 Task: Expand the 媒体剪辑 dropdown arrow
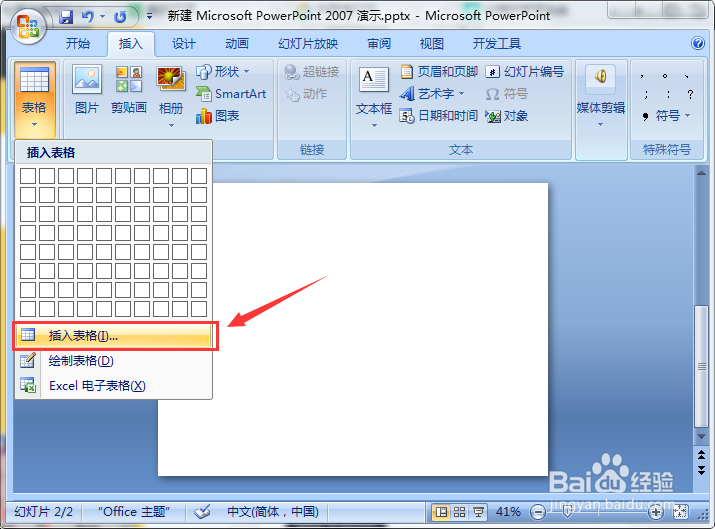coord(601,124)
